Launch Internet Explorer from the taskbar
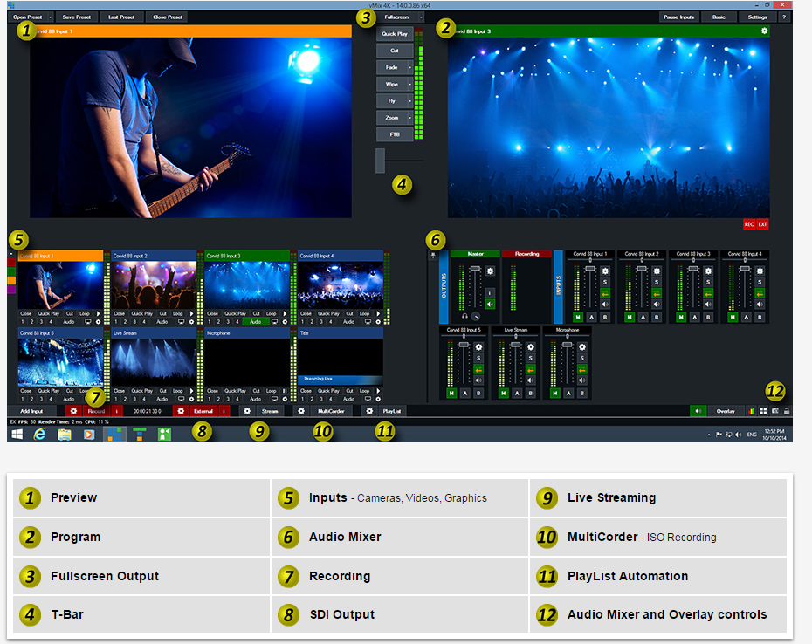The image size is (812, 644). click(x=40, y=434)
